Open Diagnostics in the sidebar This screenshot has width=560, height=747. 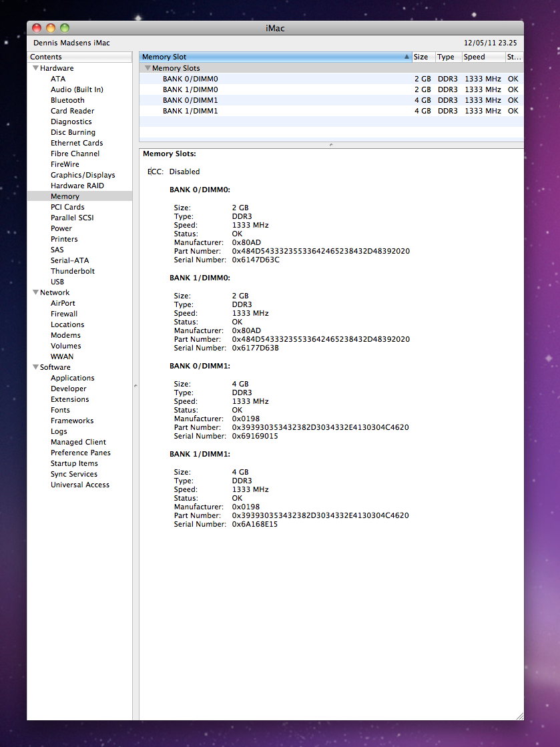tap(71, 122)
